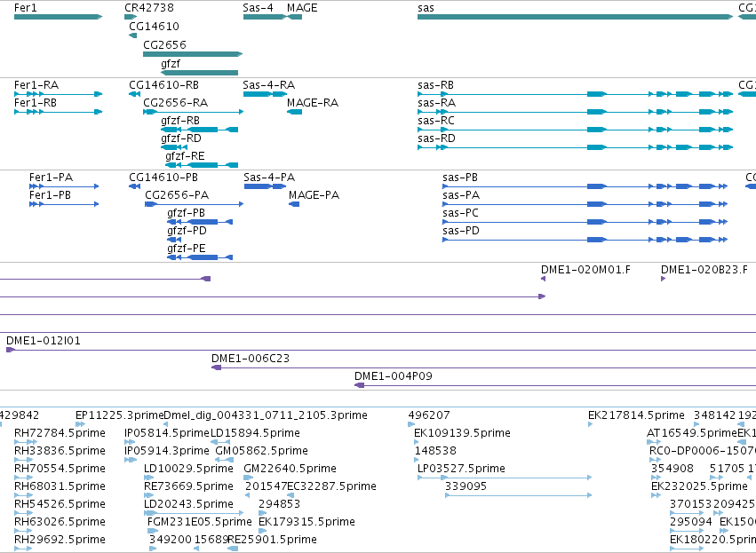The height and width of the screenshot is (553, 756).
Task: Click transcript CG14610-RB
Action: 134,94
